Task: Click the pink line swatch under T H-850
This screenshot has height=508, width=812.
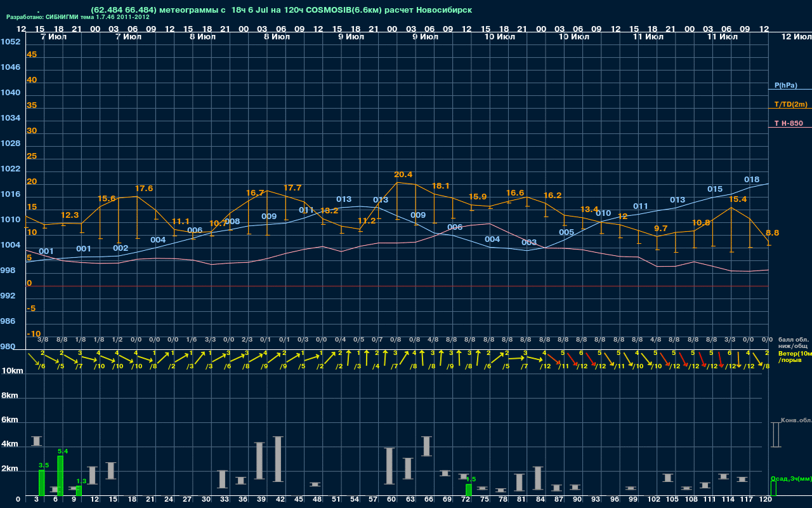Action: [790, 128]
